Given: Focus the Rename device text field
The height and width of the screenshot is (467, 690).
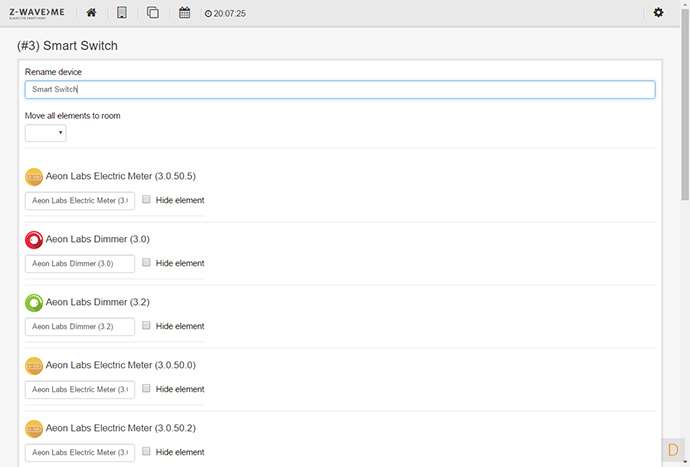Looking at the screenshot, I should [x=339, y=90].
